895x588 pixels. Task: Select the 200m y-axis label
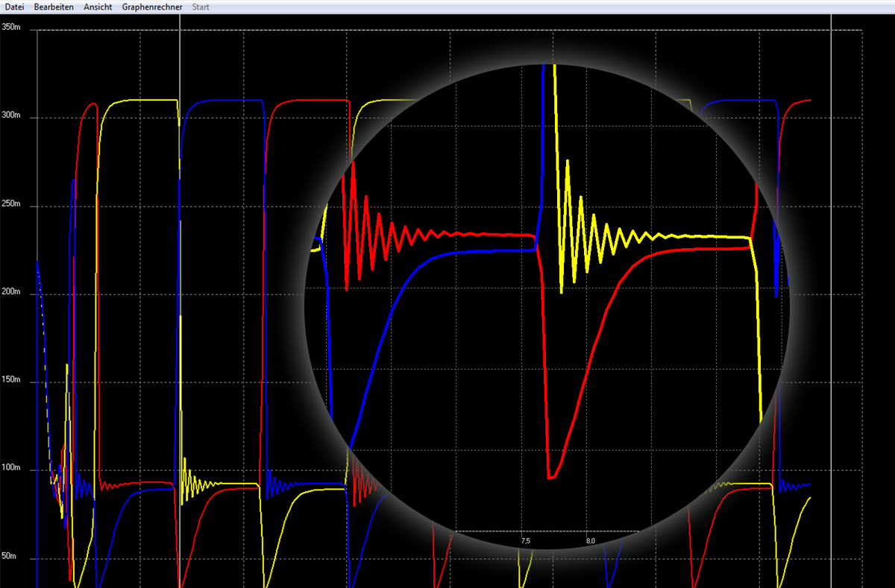(x=11, y=293)
